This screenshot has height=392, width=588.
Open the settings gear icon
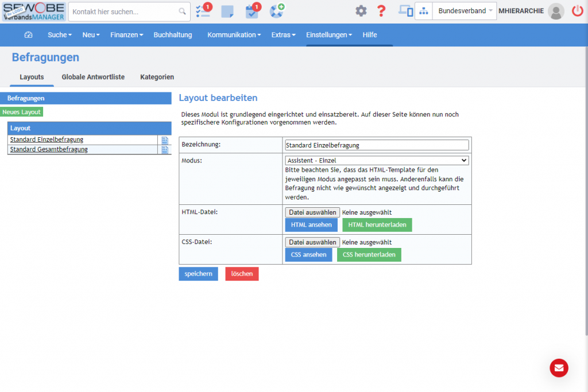pos(361,11)
